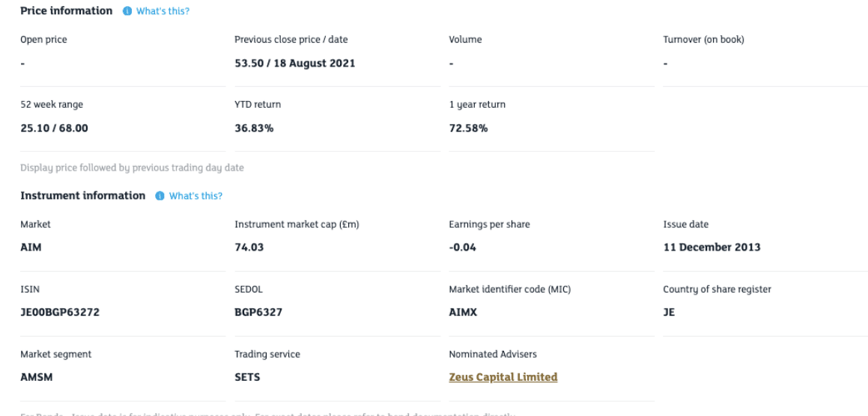Click the market segment value AMSM
Screen dimensions: 868x416
[x=37, y=377]
